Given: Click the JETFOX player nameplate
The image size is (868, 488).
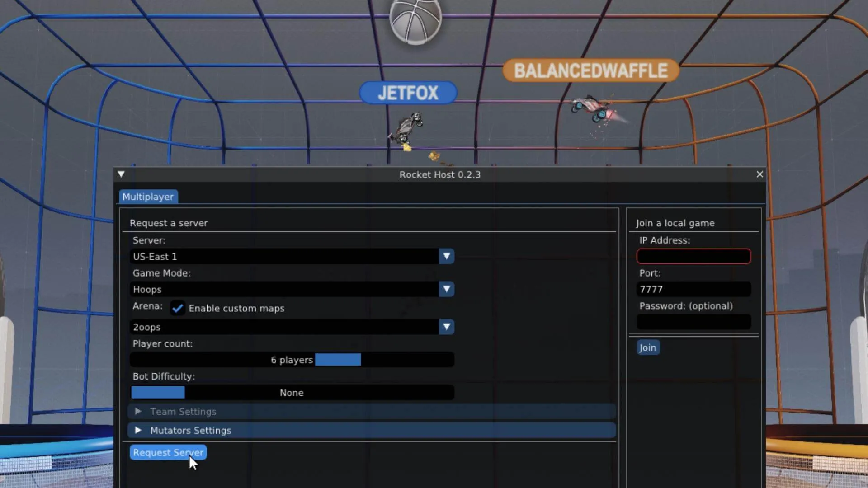Looking at the screenshot, I should [408, 93].
